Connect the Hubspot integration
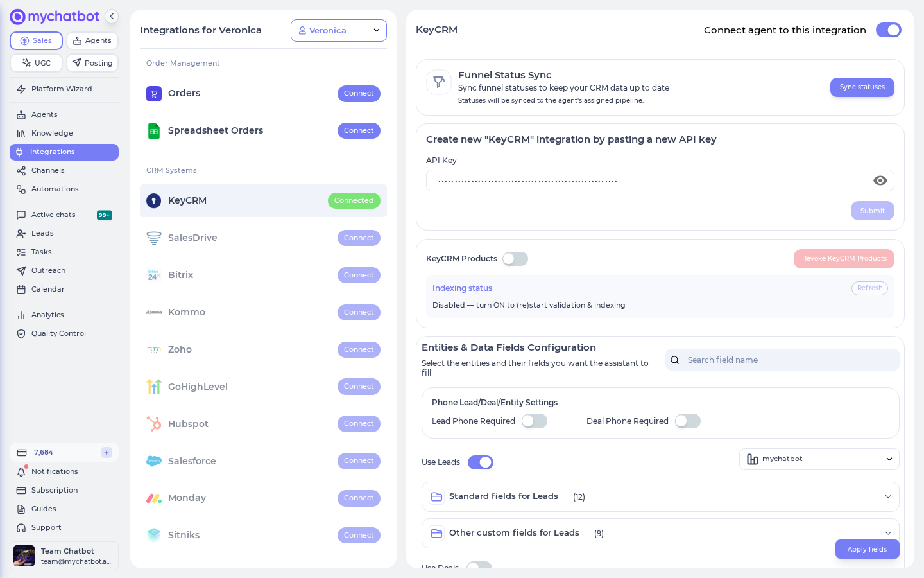Screen dimensions: 924x578 point(359,424)
